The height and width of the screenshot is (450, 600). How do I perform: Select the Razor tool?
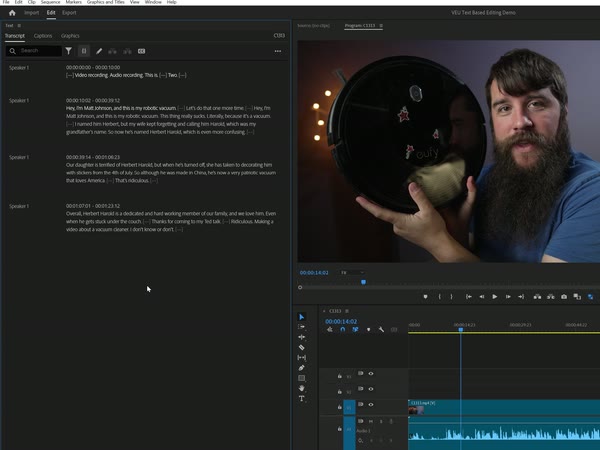pos(302,347)
